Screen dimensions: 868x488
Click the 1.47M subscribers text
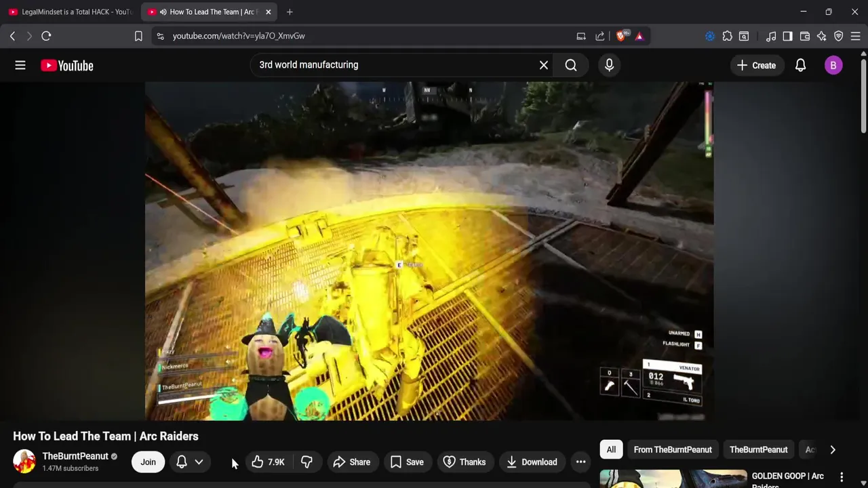coord(71,468)
